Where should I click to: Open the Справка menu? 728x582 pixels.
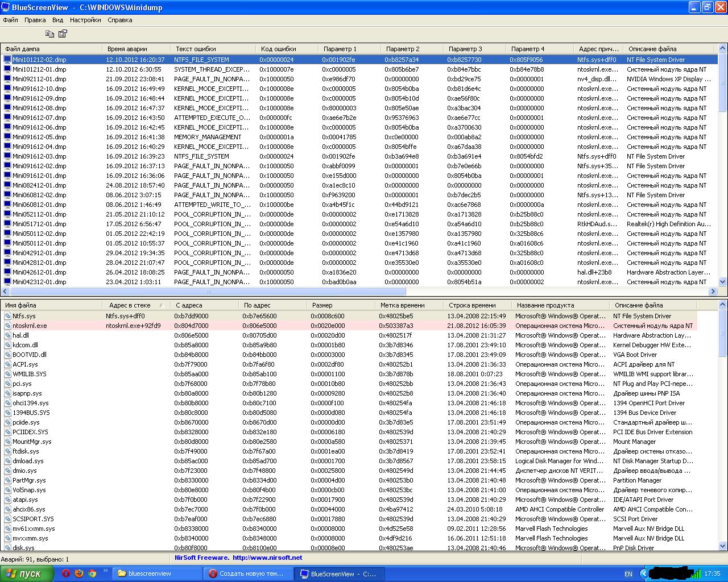(120, 20)
